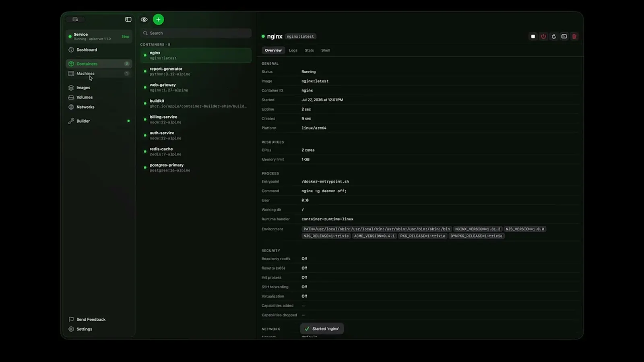Click the magnifier icon in the search field
644x362 pixels.
click(x=145, y=33)
